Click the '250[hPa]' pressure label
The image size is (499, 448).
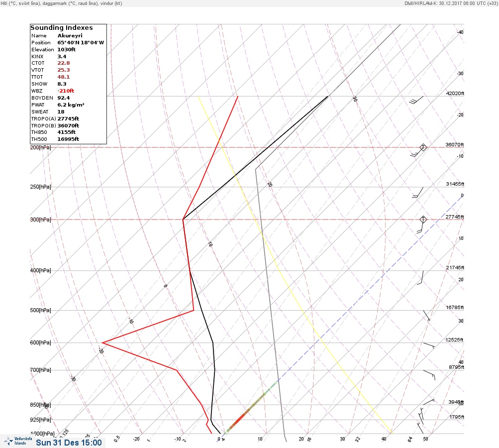click(40, 187)
